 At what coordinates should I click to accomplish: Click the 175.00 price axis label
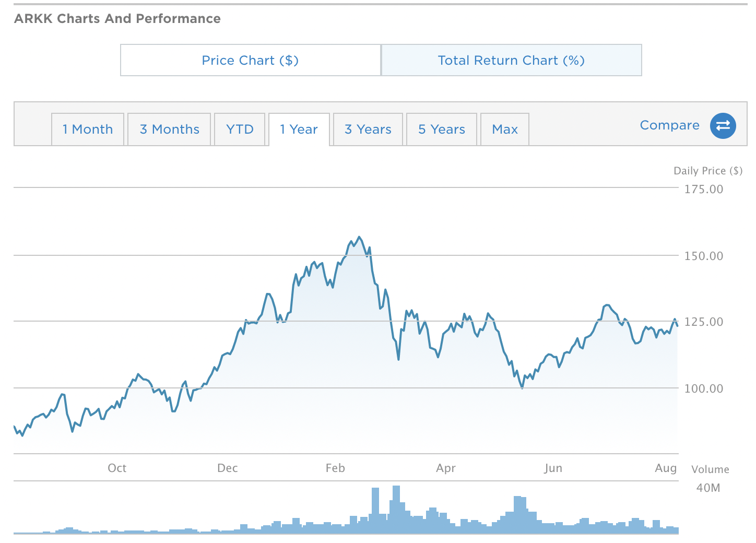coord(704,189)
